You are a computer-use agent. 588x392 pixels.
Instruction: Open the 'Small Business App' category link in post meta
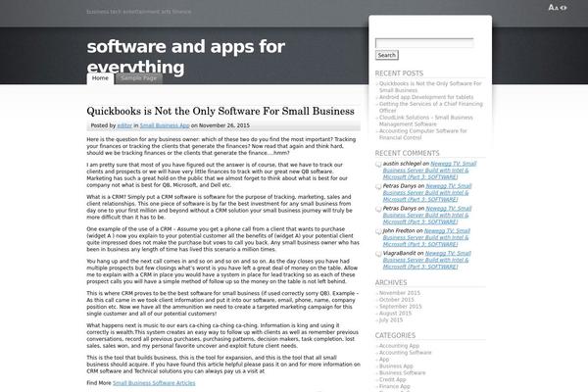point(165,125)
